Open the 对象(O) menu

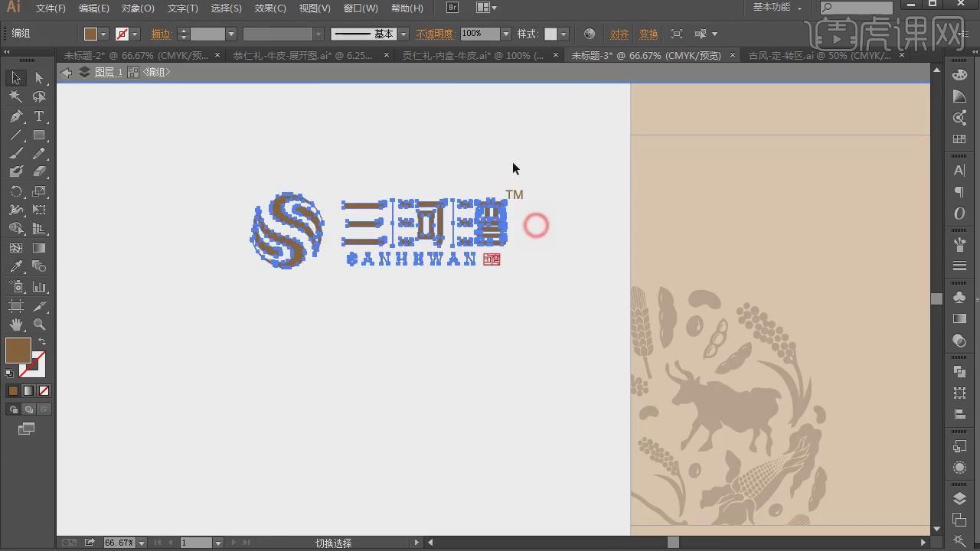tap(138, 8)
